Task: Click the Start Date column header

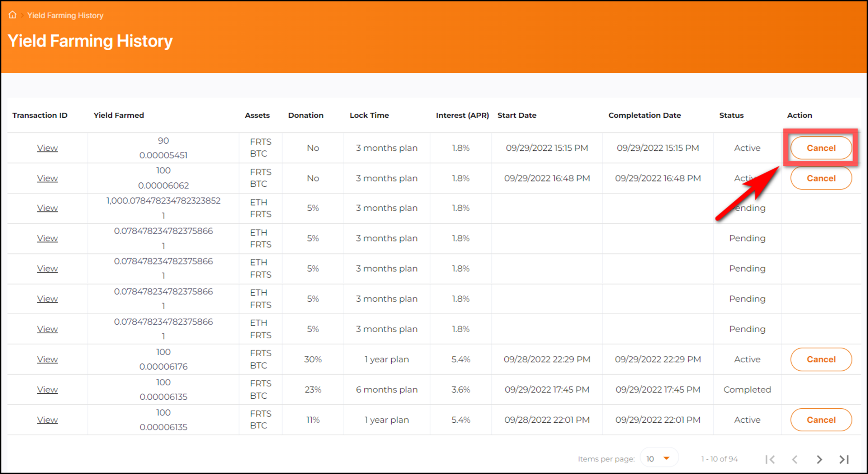Action: (516, 115)
